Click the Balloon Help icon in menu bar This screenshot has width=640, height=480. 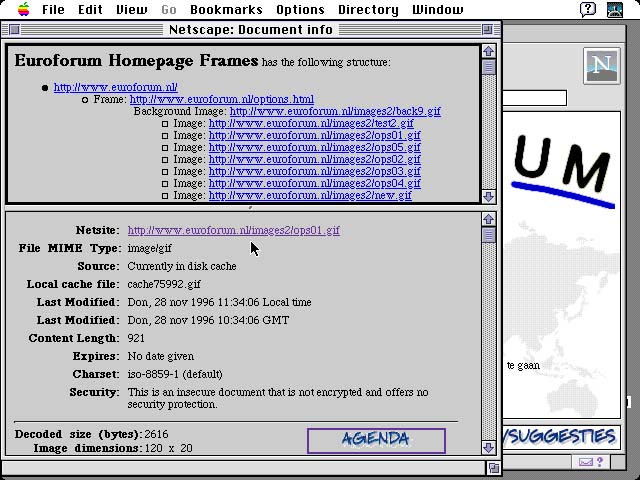pos(588,9)
